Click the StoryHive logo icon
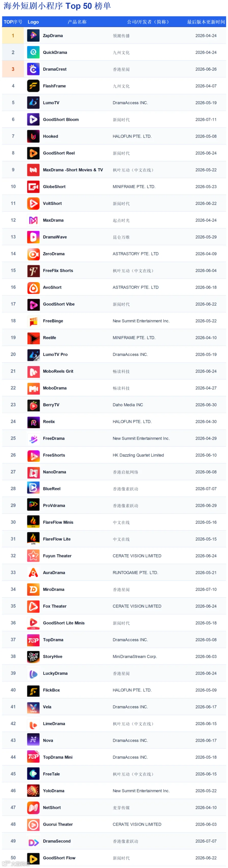 tap(33, 657)
